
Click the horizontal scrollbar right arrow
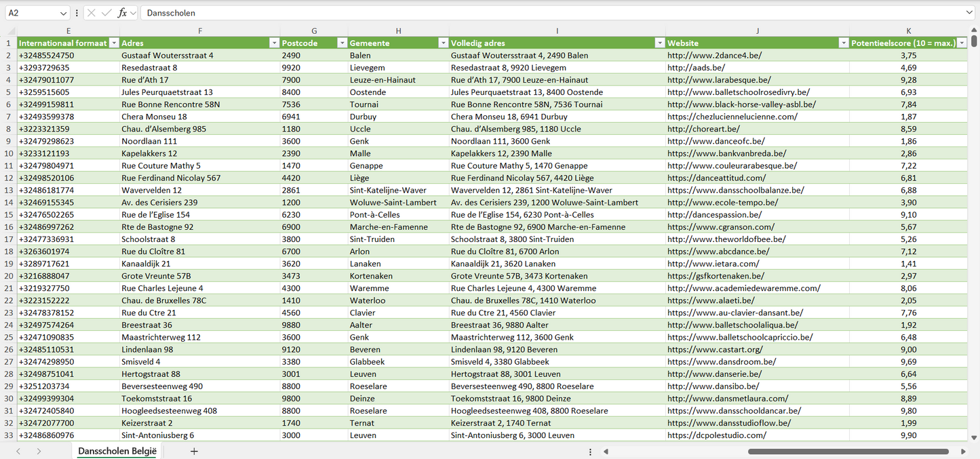pos(963,451)
